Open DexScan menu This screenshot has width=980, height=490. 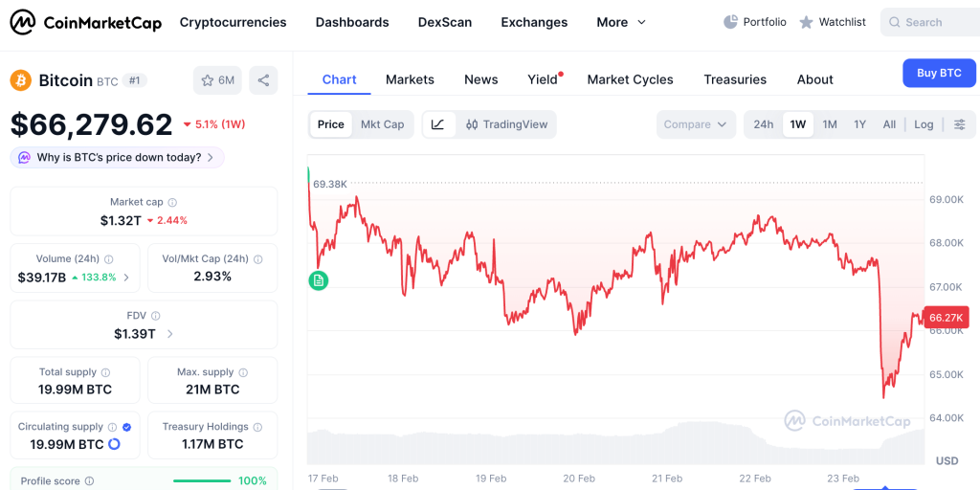pyautogui.click(x=445, y=23)
